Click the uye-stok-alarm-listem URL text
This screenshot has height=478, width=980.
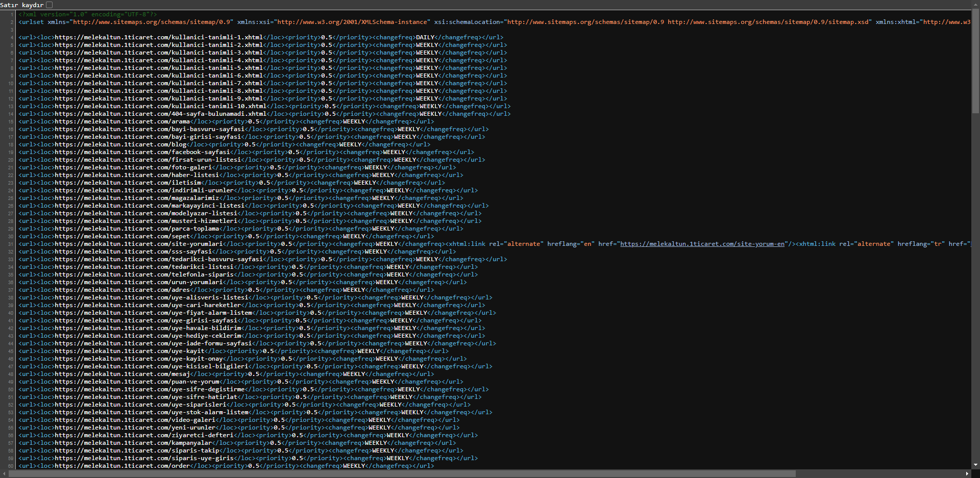[151, 412]
